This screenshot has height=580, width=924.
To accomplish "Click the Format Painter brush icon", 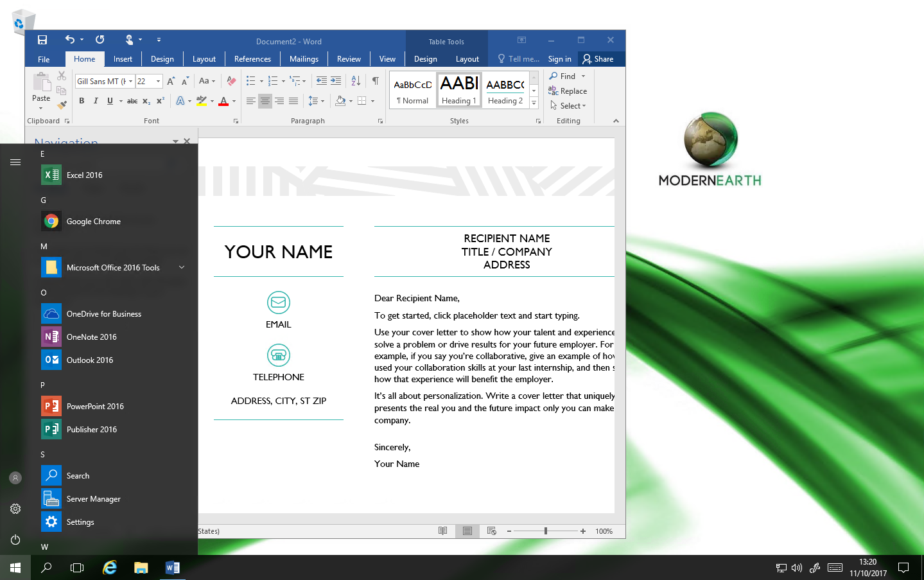I will coord(62,105).
